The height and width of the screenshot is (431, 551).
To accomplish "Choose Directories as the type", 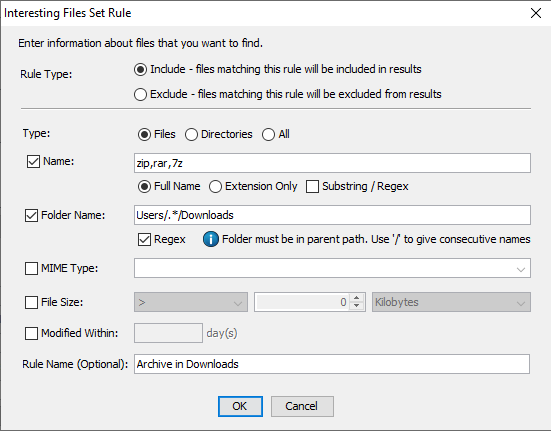I will coord(191,135).
